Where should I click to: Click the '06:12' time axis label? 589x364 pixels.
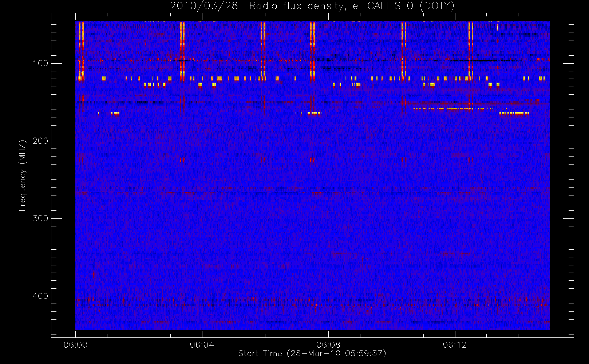[x=455, y=345]
